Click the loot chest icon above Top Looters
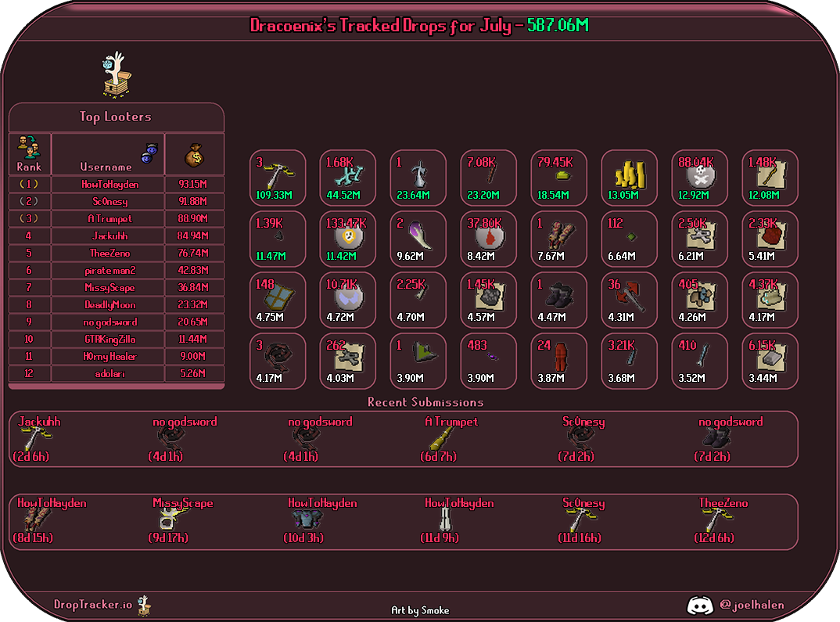840x622 pixels. 117,75
